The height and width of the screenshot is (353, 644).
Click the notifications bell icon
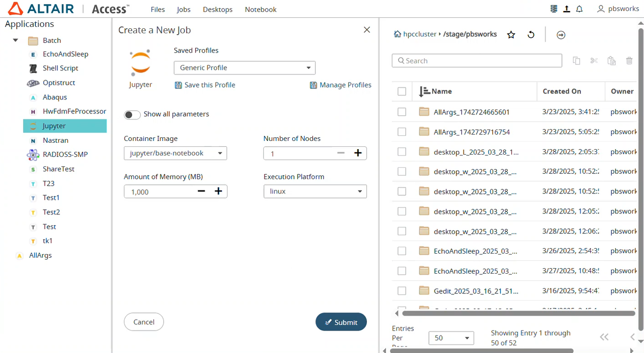point(579,9)
